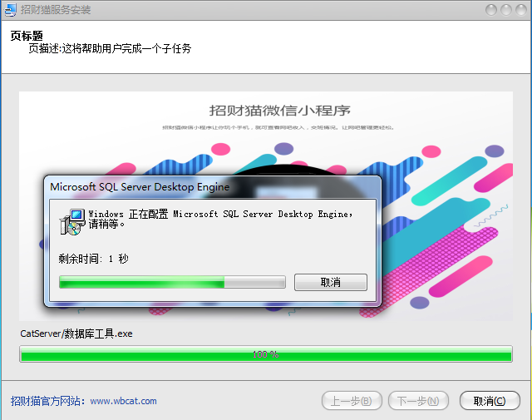Click the 招财猫服务安装 window title
The width and height of the screenshot is (532, 420).
click(x=56, y=9)
